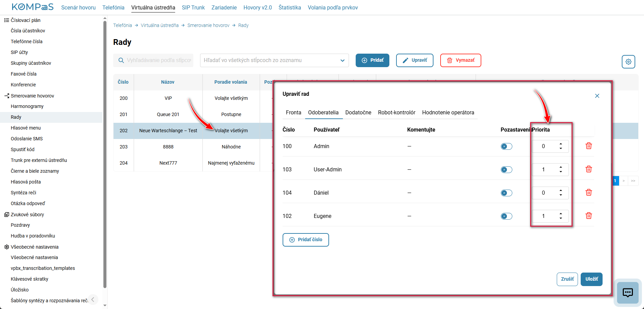This screenshot has width=644, height=309.
Task: Select queue row Queue 201
Action: pyautogui.click(x=193, y=114)
